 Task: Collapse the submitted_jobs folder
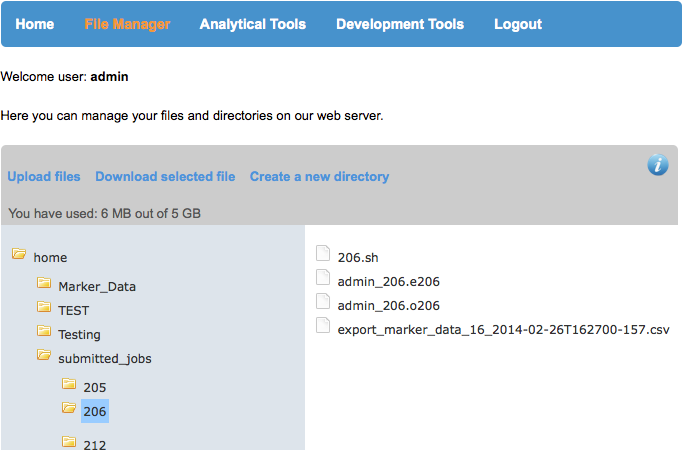coord(44,356)
